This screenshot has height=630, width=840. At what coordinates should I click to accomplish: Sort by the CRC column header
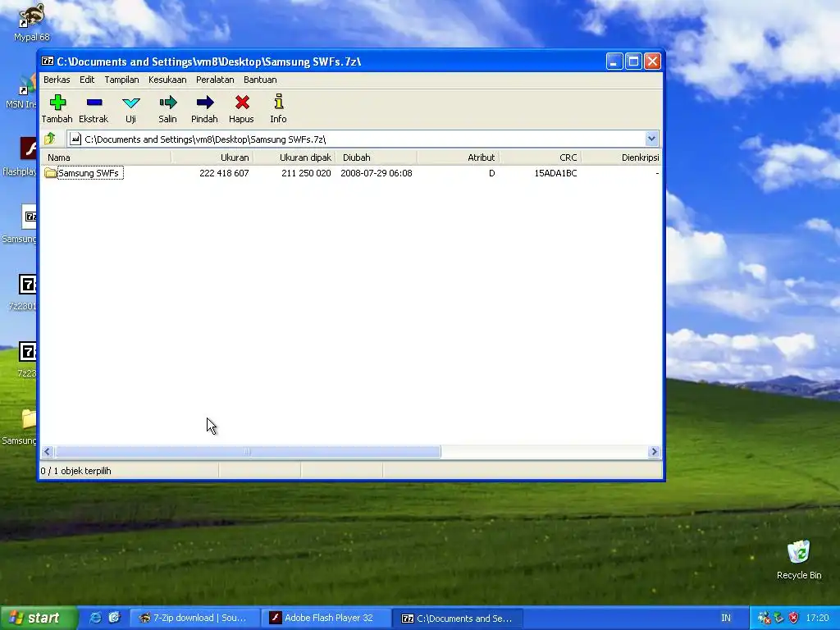(x=540, y=157)
